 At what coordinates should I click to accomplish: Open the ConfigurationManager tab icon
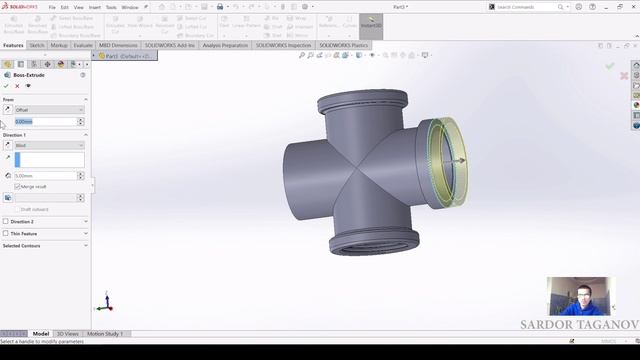[x=34, y=64]
